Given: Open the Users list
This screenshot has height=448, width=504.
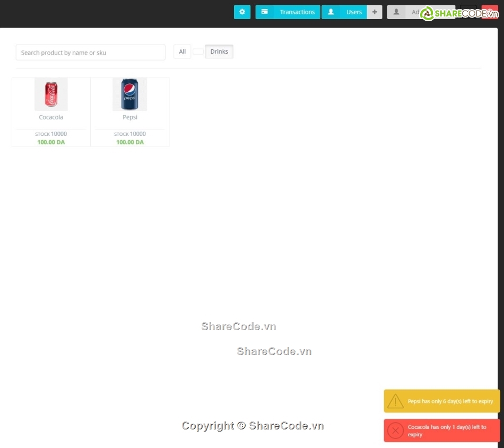Looking at the screenshot, I should pos(354,12).
